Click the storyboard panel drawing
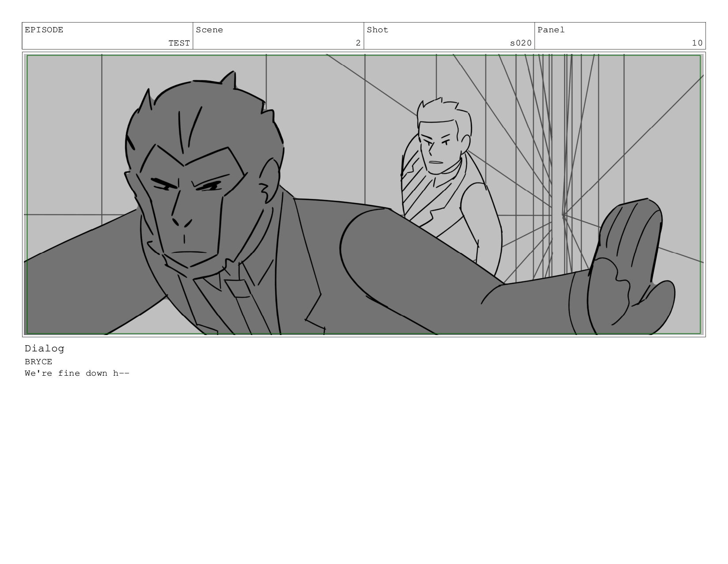Viewport: 728px width, 564px height. [364, 194]
